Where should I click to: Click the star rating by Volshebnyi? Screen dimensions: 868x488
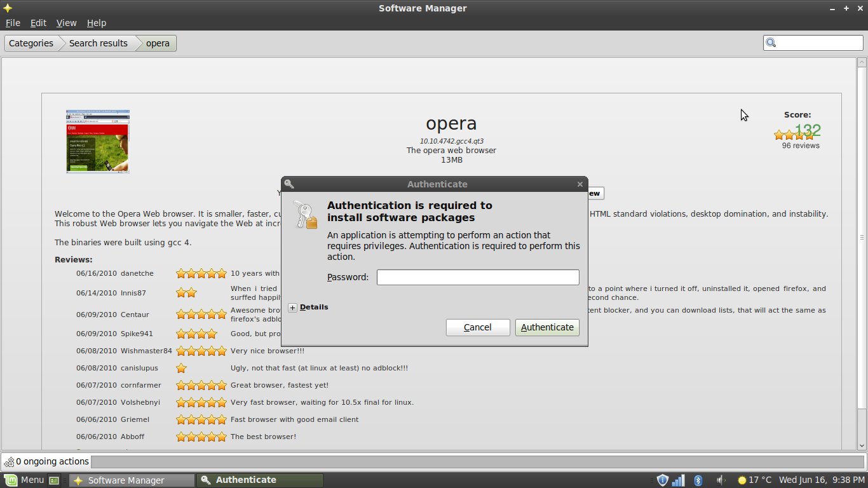point(201,402)
